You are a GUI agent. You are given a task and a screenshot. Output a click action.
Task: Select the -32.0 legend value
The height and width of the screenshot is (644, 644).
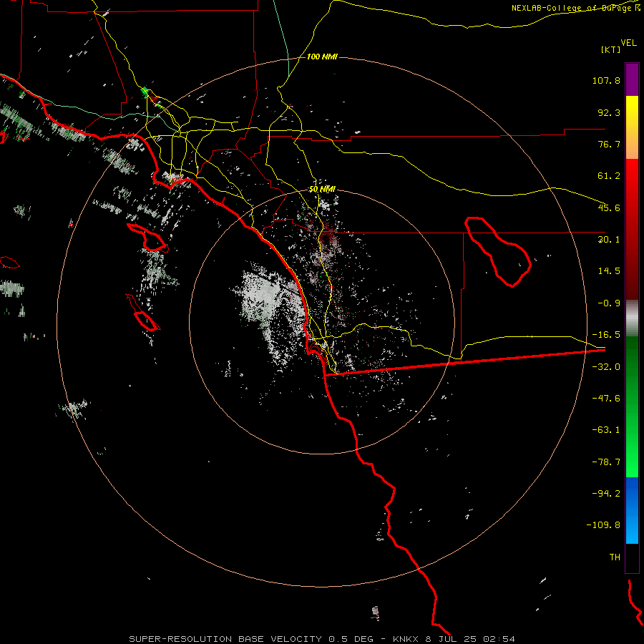tap(606, 367)
